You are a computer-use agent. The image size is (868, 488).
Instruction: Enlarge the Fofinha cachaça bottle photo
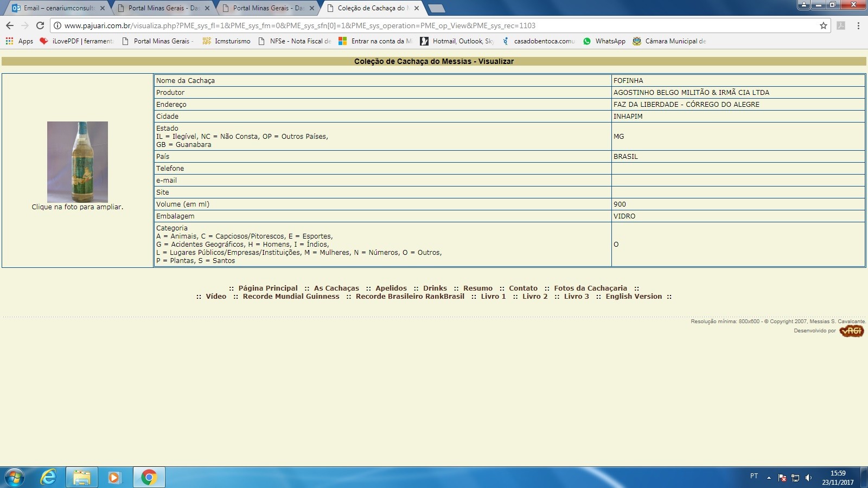[x=78, y=162]
